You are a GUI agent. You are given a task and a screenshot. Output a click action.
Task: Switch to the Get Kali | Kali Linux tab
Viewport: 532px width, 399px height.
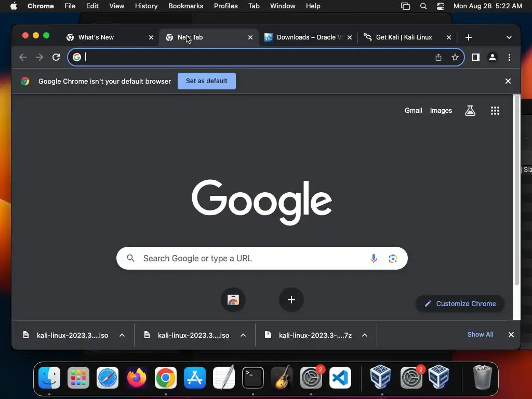(x=406, y=37)
